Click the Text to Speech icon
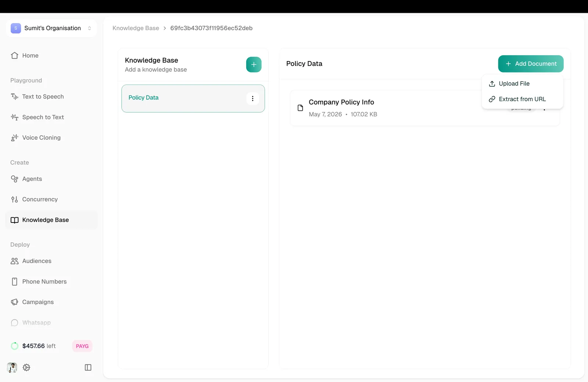 tap(14, 97)
